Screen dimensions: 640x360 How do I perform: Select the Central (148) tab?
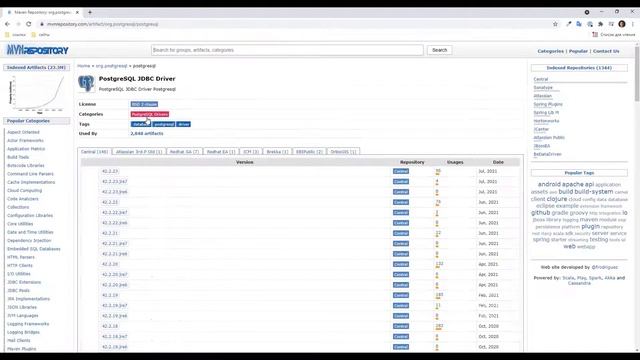[94, 151]
